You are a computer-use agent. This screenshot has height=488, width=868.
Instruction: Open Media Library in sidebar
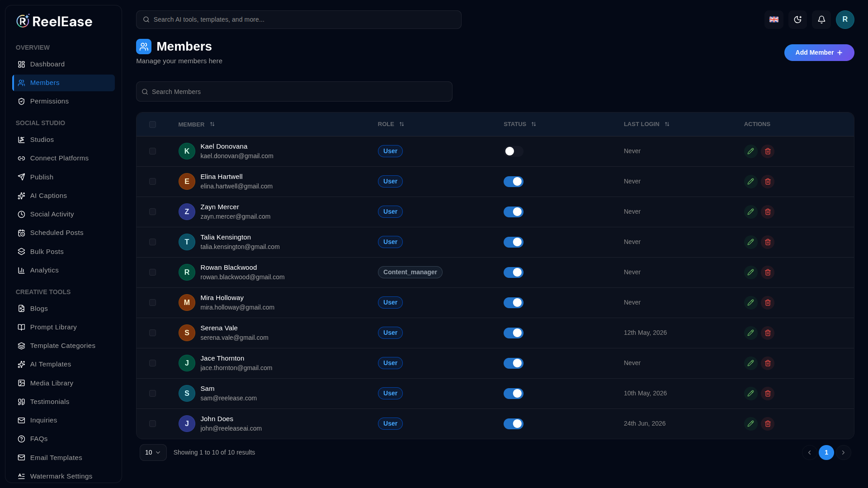[63, 383]
